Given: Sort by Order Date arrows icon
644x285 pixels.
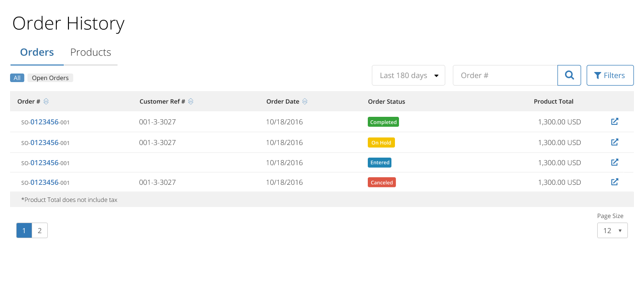Looking at the screenshot, I should tap(305, 101).
